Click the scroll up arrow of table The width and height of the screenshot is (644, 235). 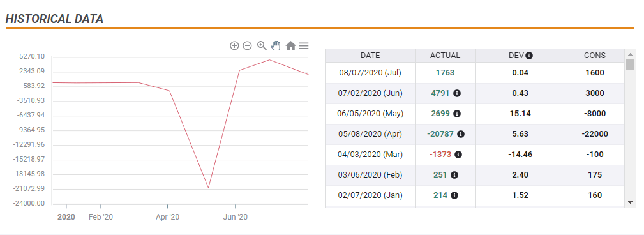click(630, 54)
